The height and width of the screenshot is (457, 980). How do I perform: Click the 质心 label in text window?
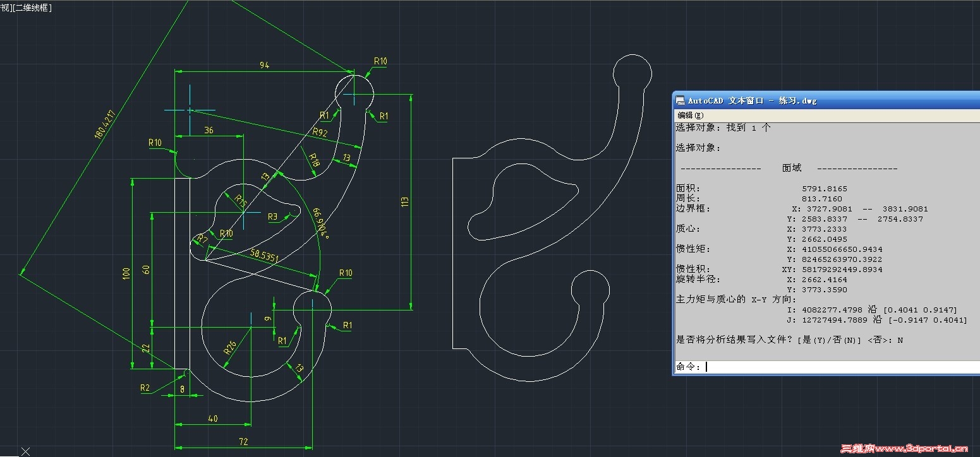(x=688, y=229)
